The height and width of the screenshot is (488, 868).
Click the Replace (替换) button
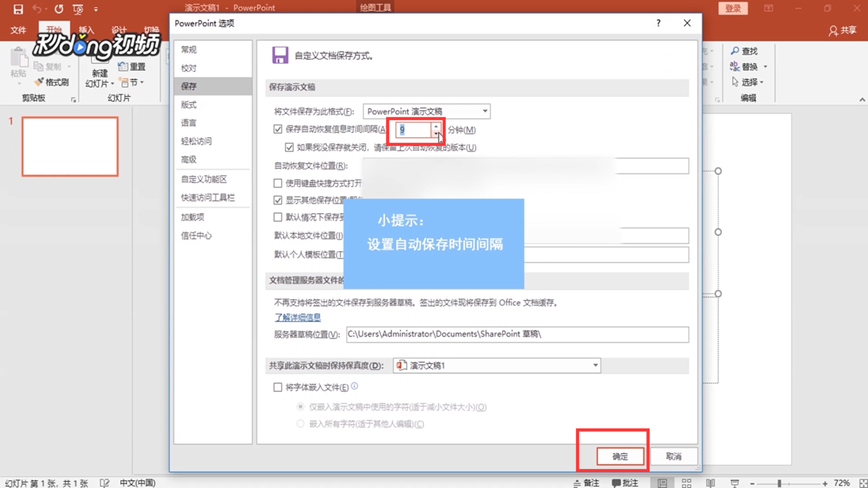pos(744,66)
